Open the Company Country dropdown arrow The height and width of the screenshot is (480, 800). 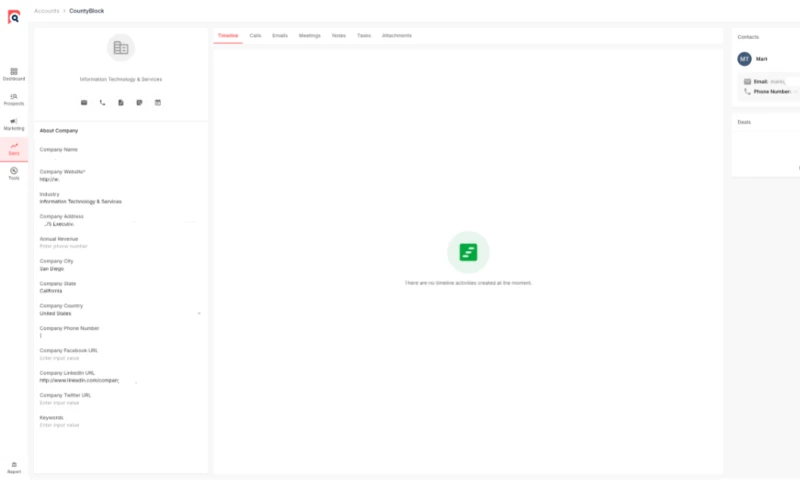tap(199, 313)
